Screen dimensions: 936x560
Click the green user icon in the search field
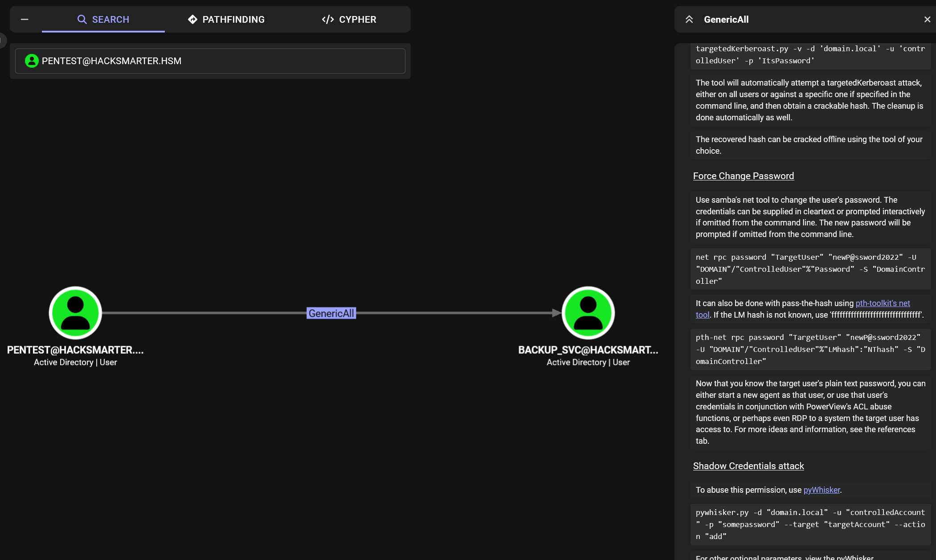(x=32, y=61)
